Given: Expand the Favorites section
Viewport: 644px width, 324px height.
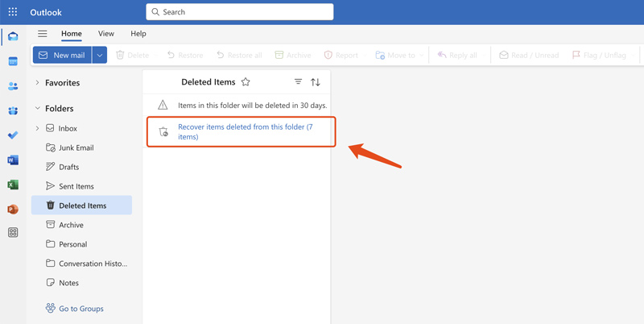Looking at the screenshot, I should click(x=37, y=83).
